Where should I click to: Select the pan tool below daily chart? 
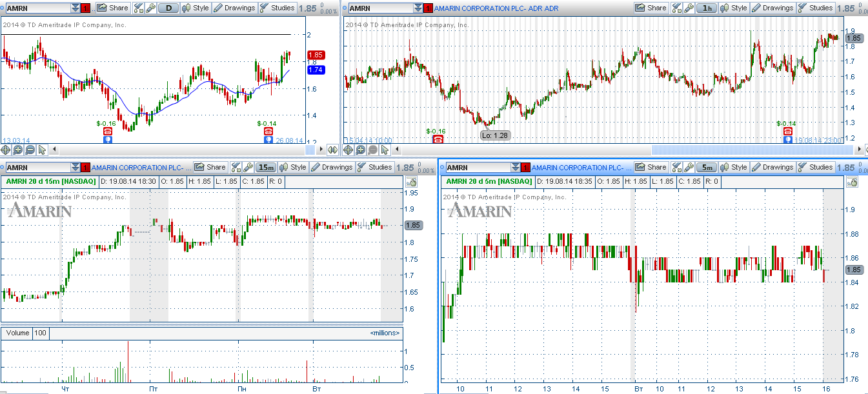[x=6, y=150]
